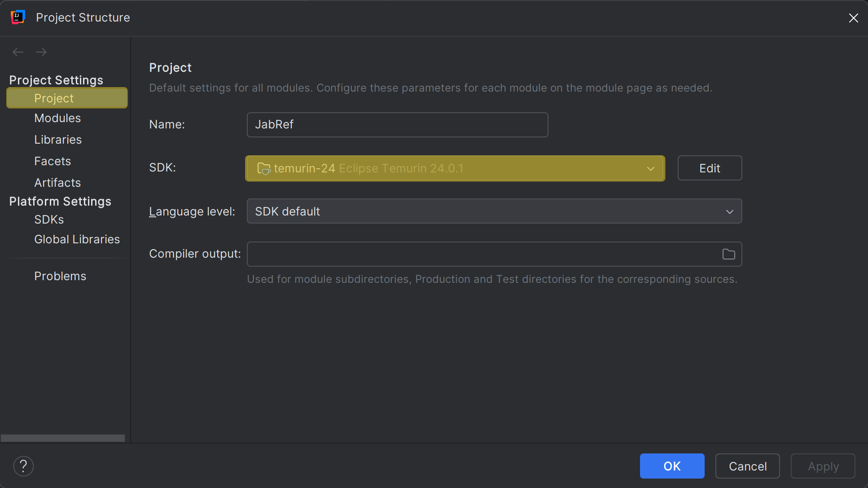Open Global Libraries page
Image resolution: width=868 pixels, height=488 pixels.
tap(77, 239)
